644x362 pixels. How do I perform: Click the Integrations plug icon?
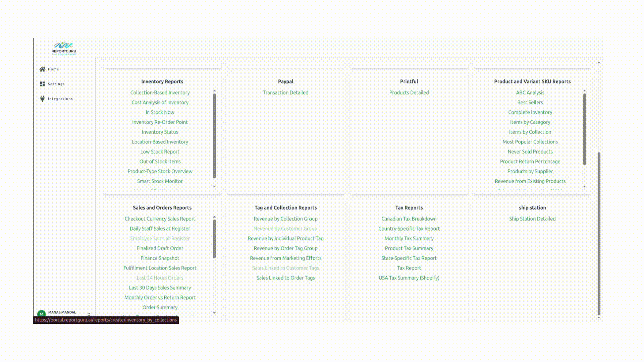click(42, 99)
